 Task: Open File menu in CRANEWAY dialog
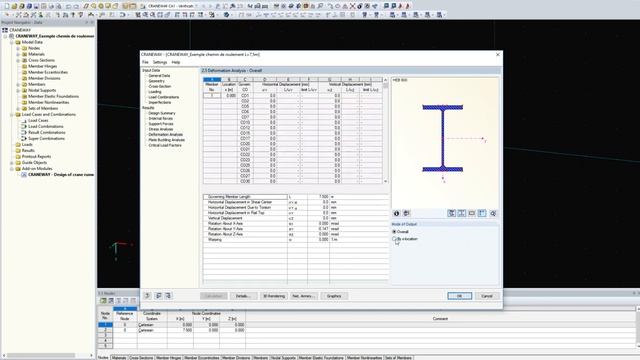tap(145, 62)
